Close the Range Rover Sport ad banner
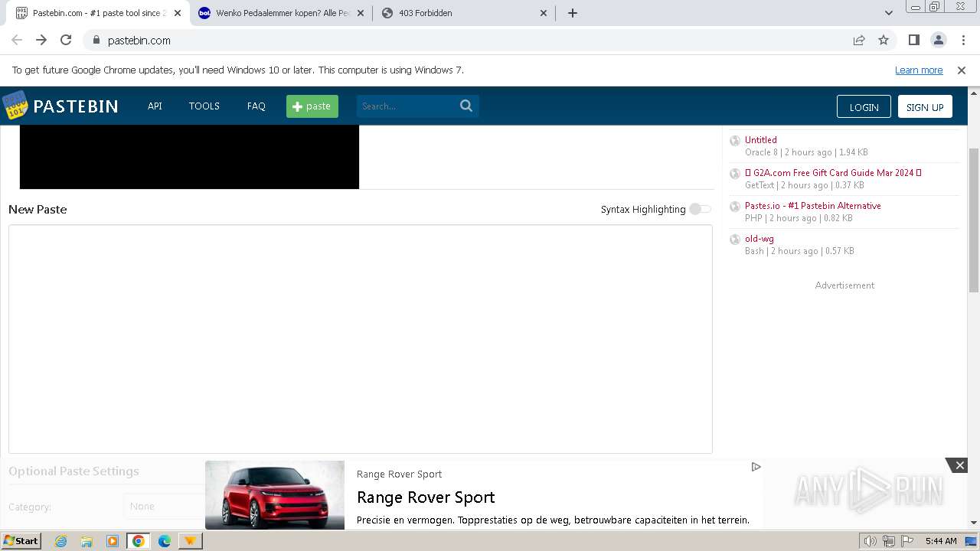The height and width of the screenshot is (551, 980). click(x=959, y=465)
